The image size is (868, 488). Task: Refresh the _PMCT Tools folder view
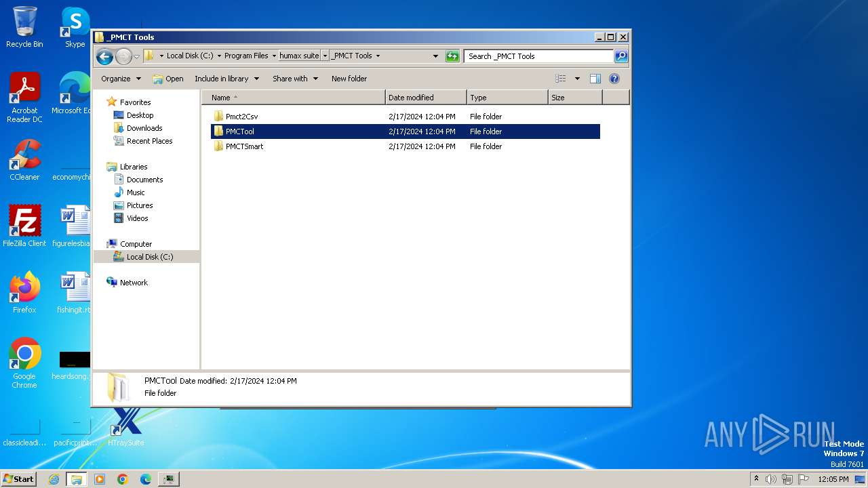tap(452, 56)
